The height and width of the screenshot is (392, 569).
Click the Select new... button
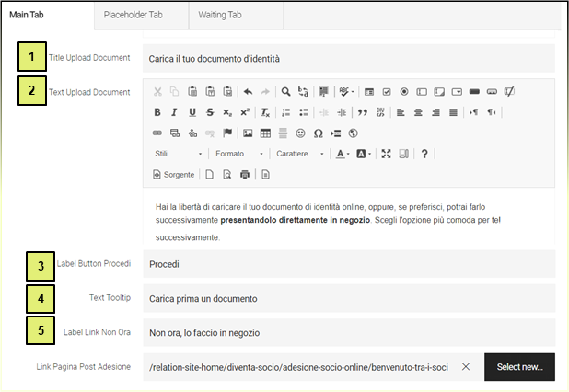click(x=519, y=367)
